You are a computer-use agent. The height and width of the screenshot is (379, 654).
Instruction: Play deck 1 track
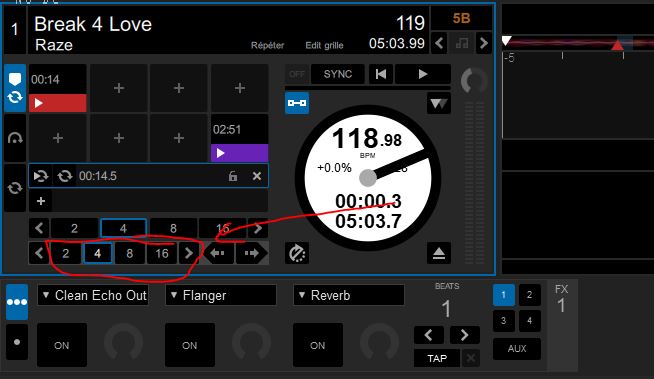click(423, 74)
